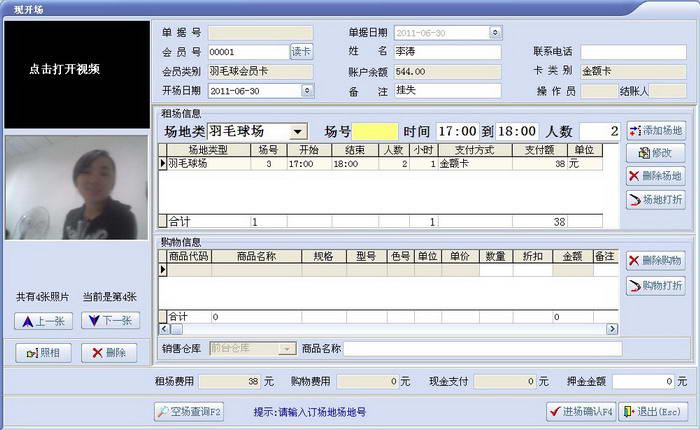Click the 数量 column header
The width and height of the screenshot is (700, 430).
coord(496,256)
